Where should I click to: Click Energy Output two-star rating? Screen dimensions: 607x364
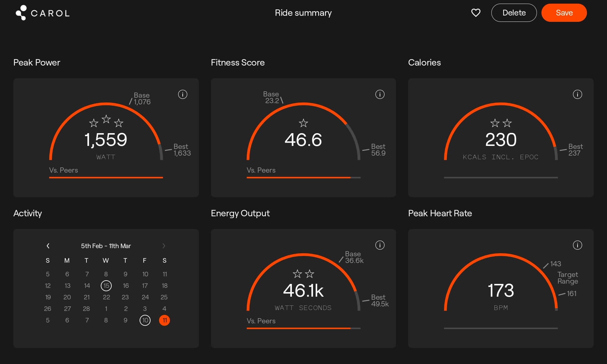tap(303, 274)
